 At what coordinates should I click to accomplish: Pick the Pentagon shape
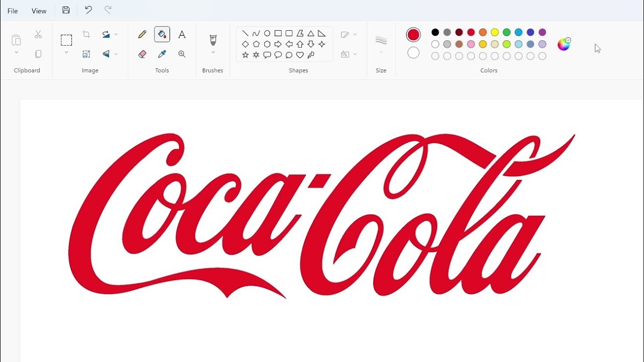point(256,44)
